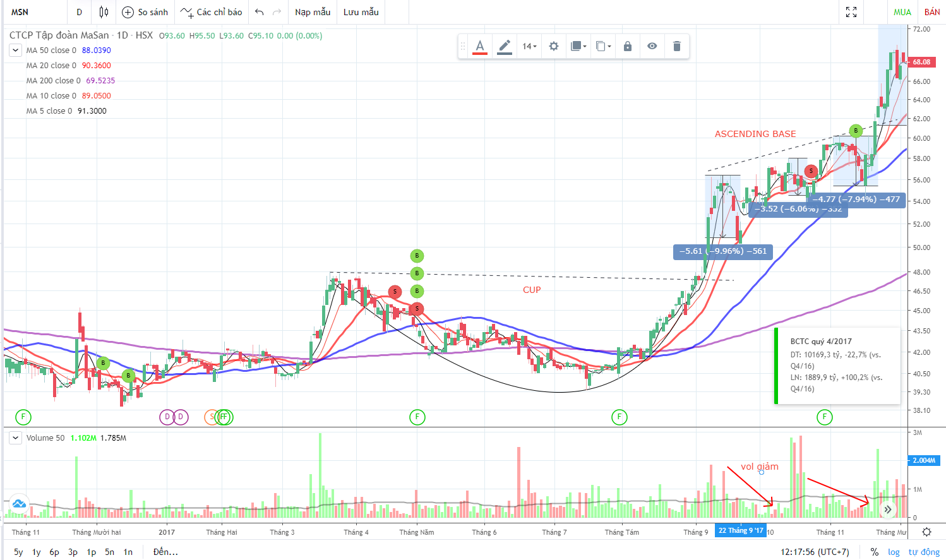Viewport: 946px width, 560px height.
Task: Open fullscreen mode icon
Action: pos(851,12)
